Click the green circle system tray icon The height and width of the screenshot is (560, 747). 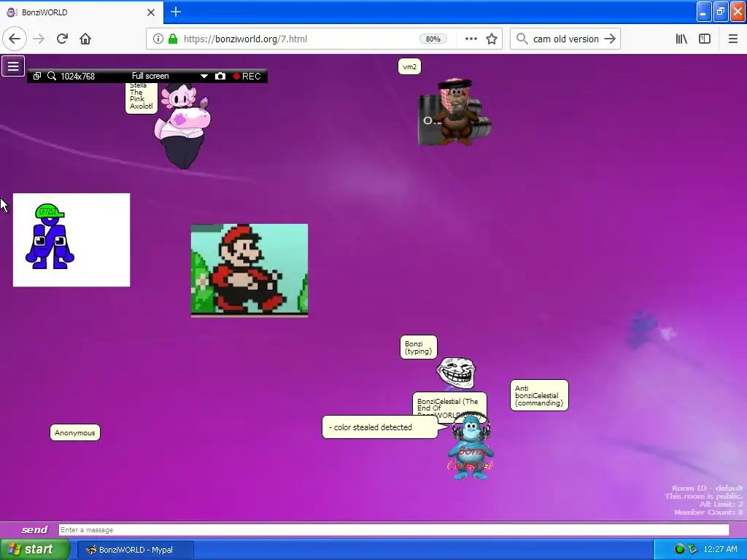(679, 549)
